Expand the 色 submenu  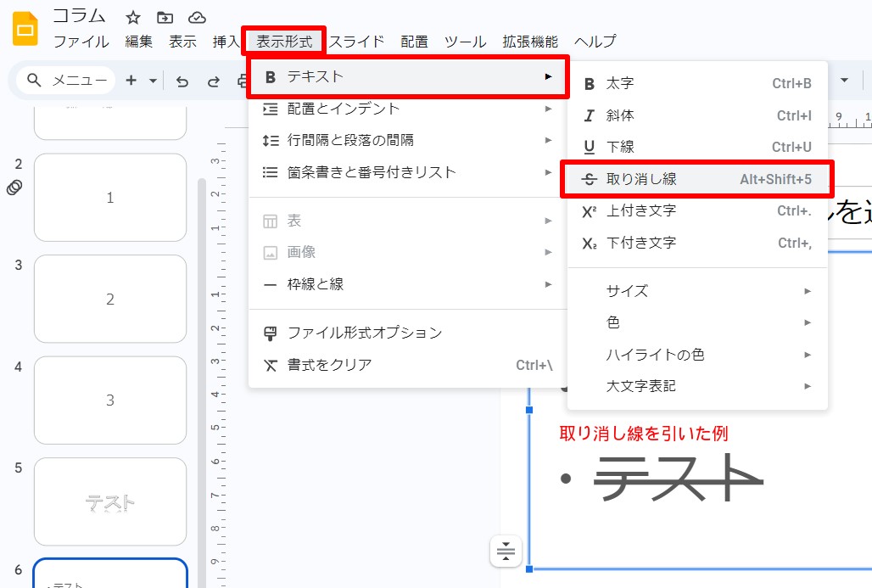697,322
